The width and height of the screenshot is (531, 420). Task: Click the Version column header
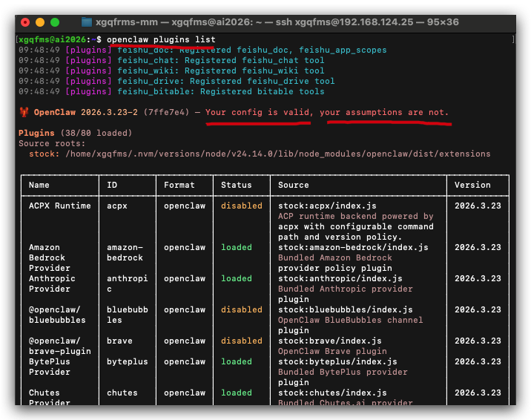click(x=472, y=185)
